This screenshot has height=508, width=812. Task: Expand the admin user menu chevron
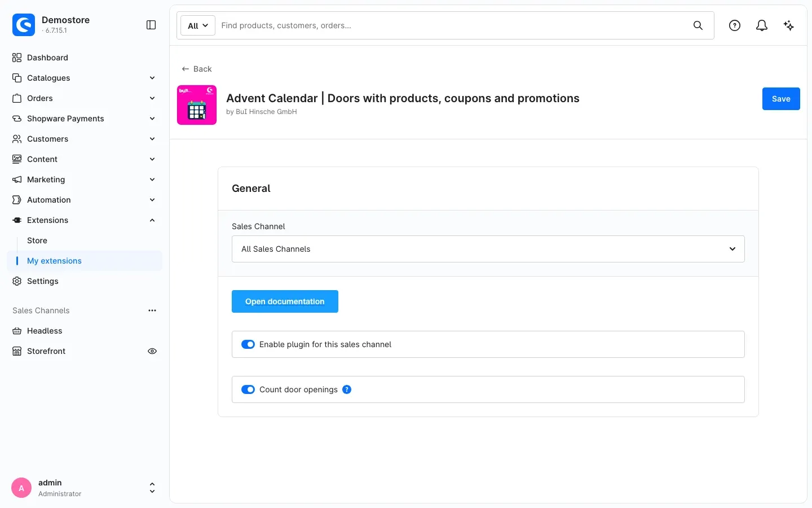152,488
